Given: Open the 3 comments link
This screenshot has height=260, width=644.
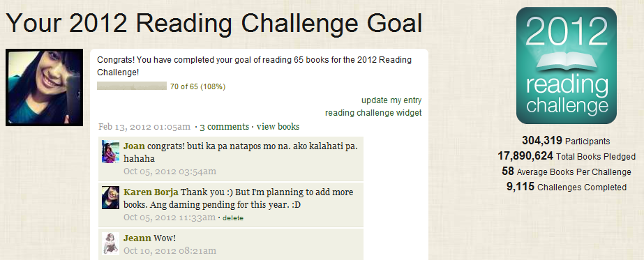Looking at the screenshot, I should 224,127.
